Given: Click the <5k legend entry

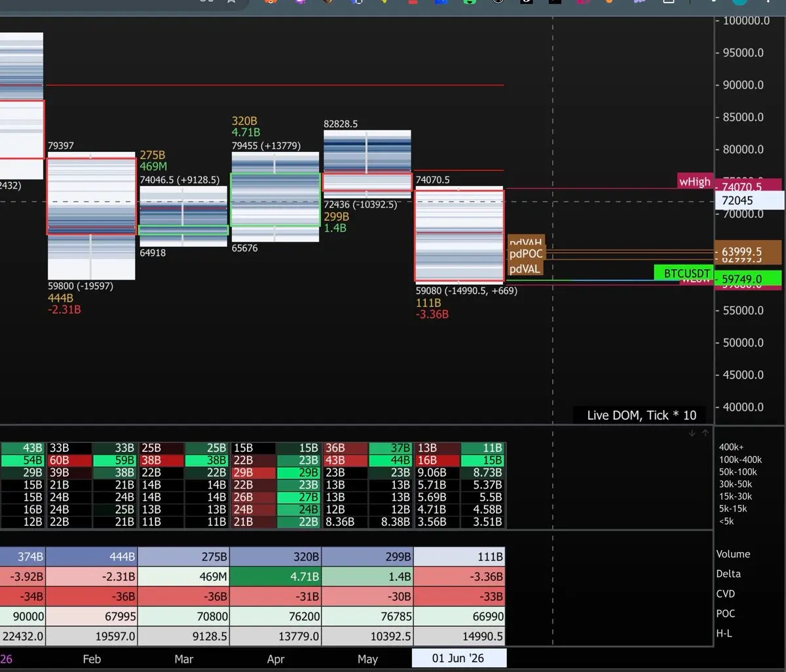Looking at the screenshot, I should pyautogui.click(x=726, y=521).
